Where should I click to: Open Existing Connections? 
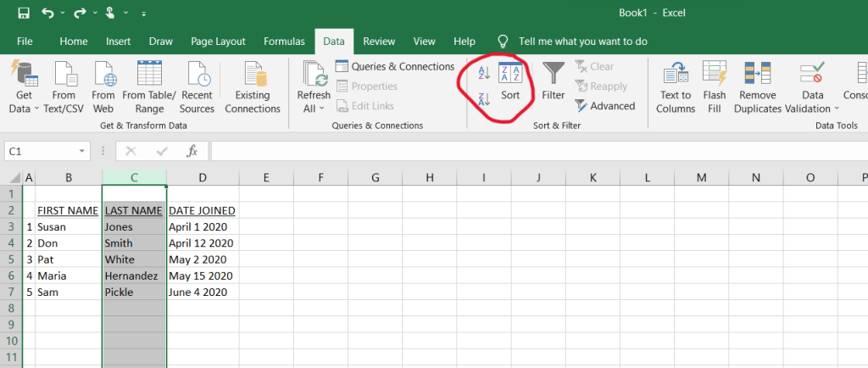253,87
